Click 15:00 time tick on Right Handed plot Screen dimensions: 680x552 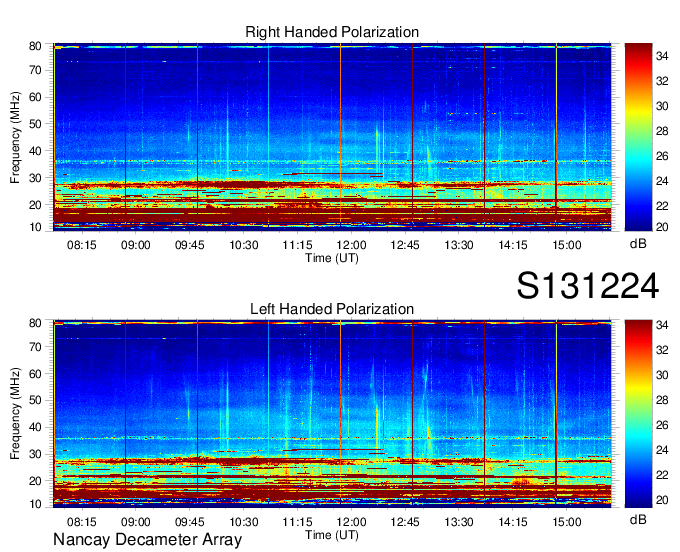567,245
